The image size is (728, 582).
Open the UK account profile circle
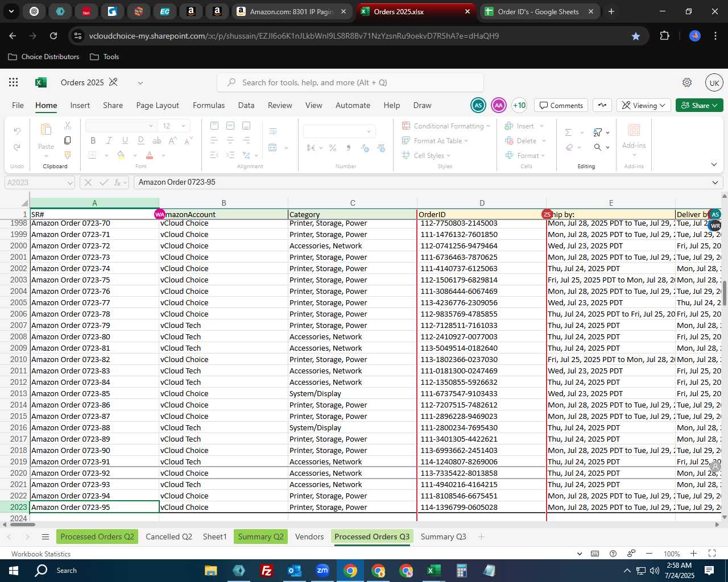(x=714, y=82)
